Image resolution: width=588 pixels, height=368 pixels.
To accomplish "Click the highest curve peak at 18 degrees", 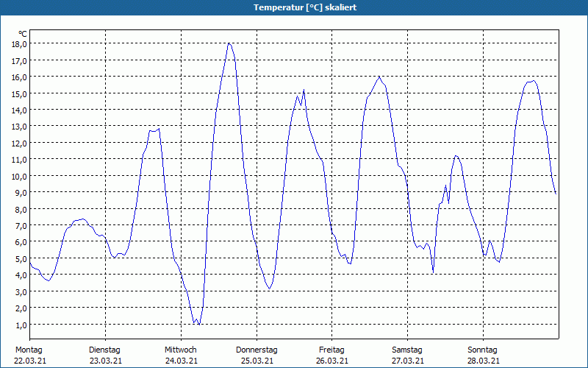I will [229, 43].
